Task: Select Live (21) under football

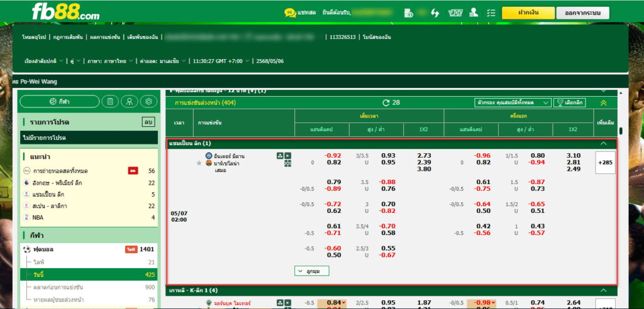Action: point(89,262)
